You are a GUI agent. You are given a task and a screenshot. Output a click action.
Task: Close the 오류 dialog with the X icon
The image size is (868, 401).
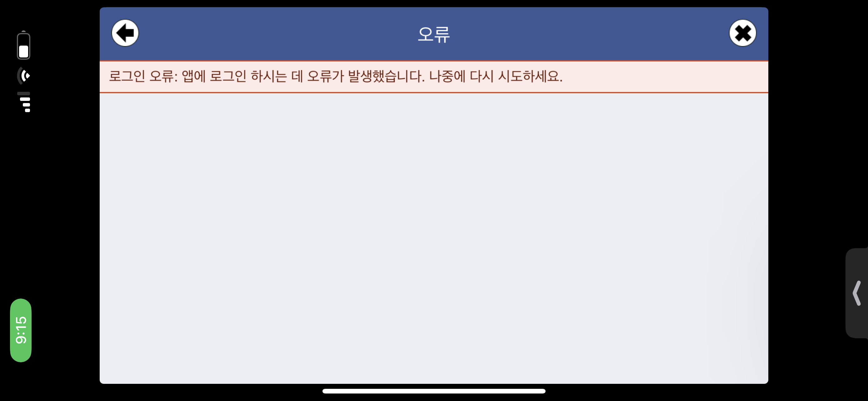743,33
